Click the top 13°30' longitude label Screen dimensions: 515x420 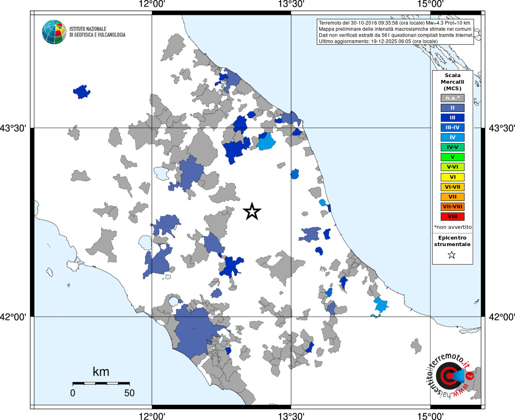pyautogui.click(x=291, y=4)
